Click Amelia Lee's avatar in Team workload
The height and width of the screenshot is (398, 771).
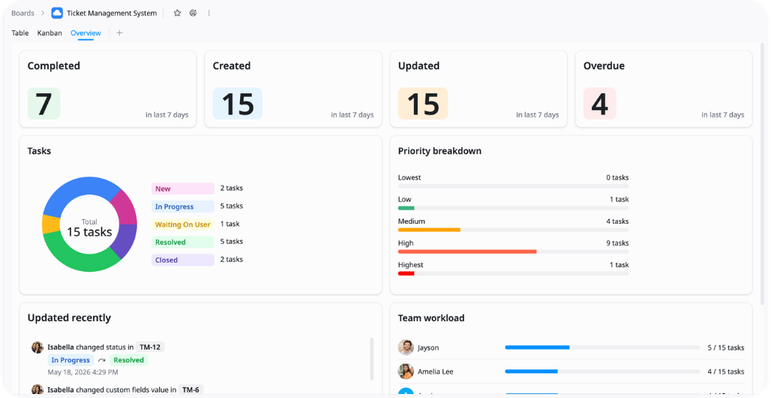[406, 371]
